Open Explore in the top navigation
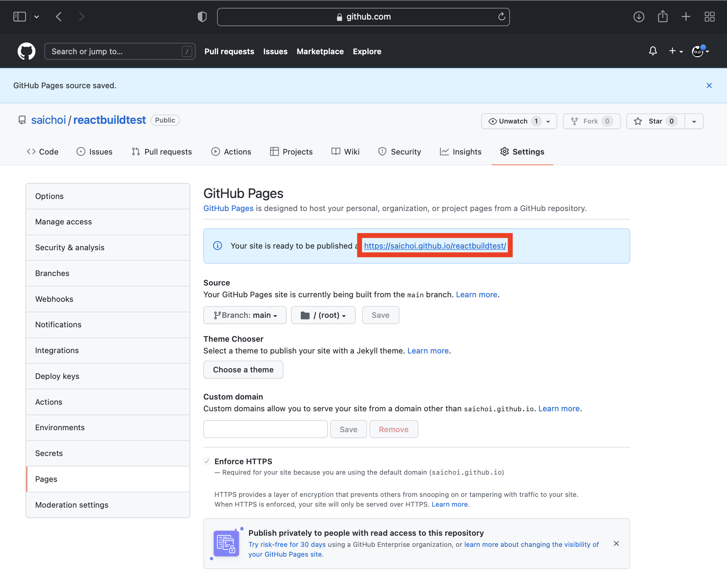Screen dimensions: 727x588 367,52
